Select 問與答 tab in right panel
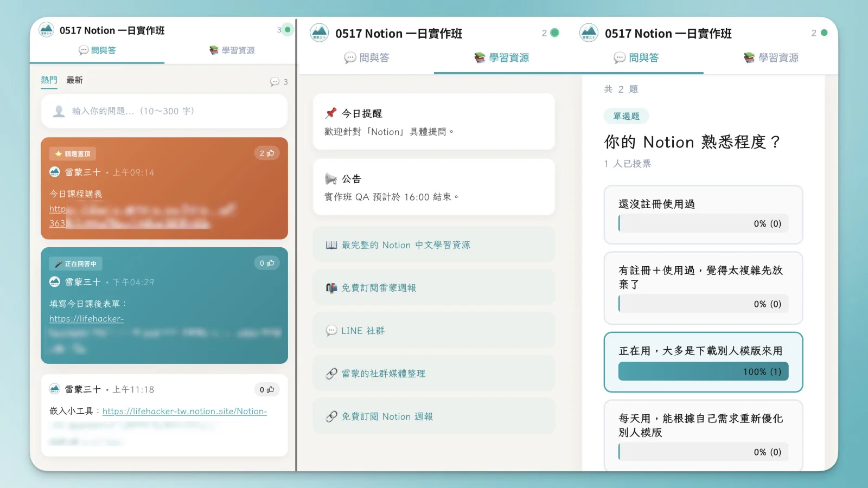868x488 pixels. pos(636,58)
